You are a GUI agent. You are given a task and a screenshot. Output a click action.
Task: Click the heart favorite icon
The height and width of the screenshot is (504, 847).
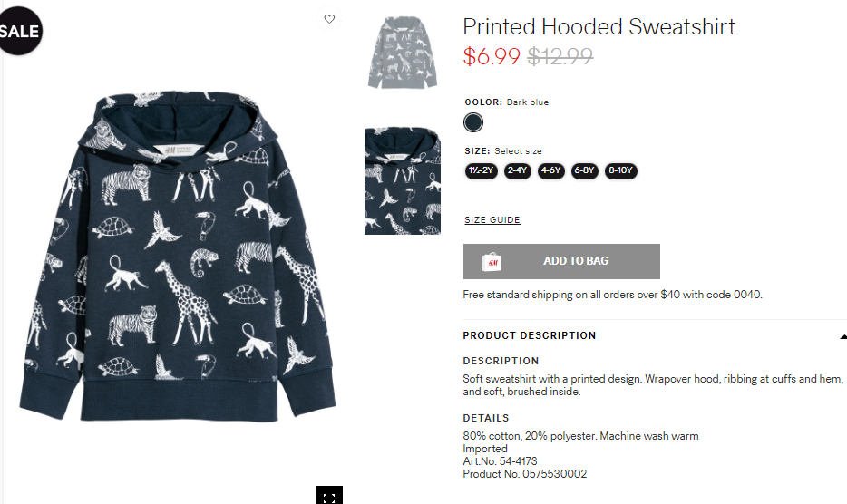329,19
